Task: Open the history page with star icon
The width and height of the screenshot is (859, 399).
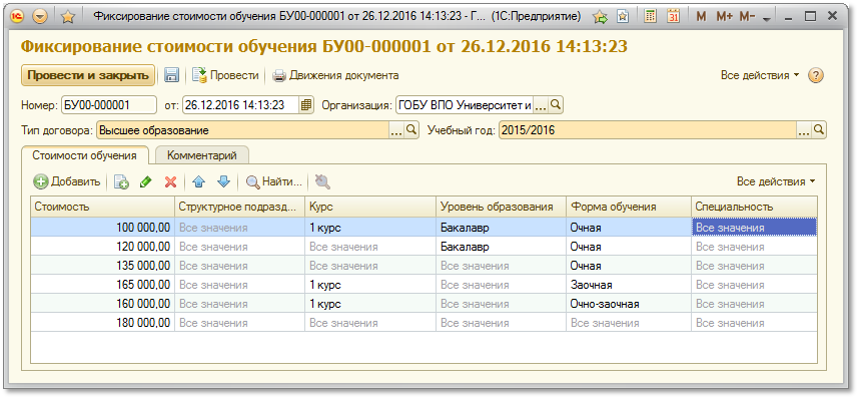Action: click(x=622, y=17)
